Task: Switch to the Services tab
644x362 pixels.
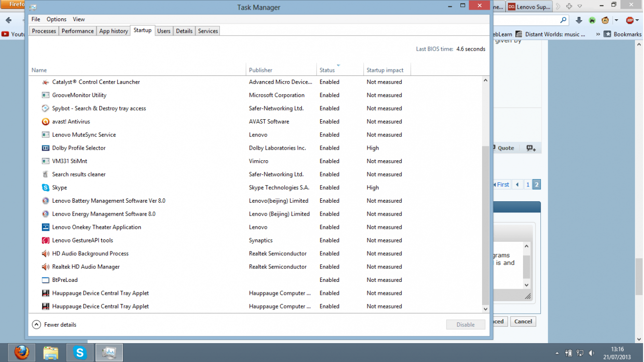Action: (x=208, y=31)
